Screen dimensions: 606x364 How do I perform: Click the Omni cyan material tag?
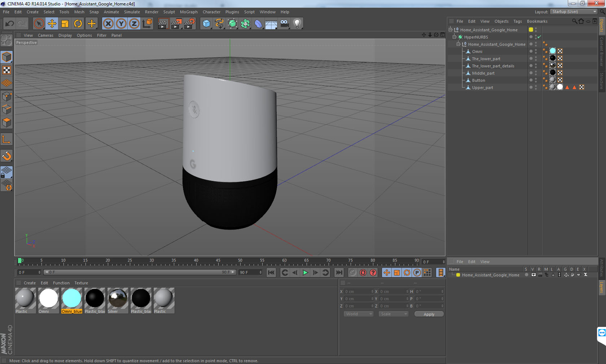(x=553, y=51)
